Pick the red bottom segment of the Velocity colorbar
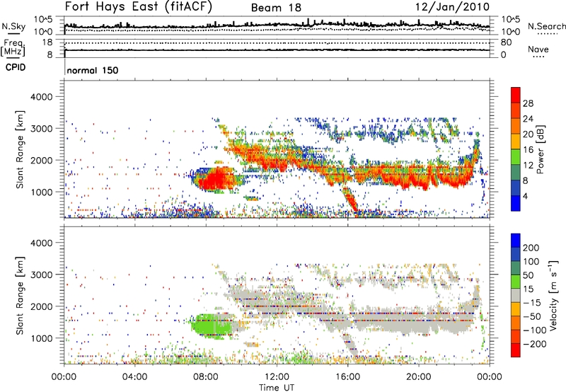Viewport: 566px width, 392px height. [516, 350]
